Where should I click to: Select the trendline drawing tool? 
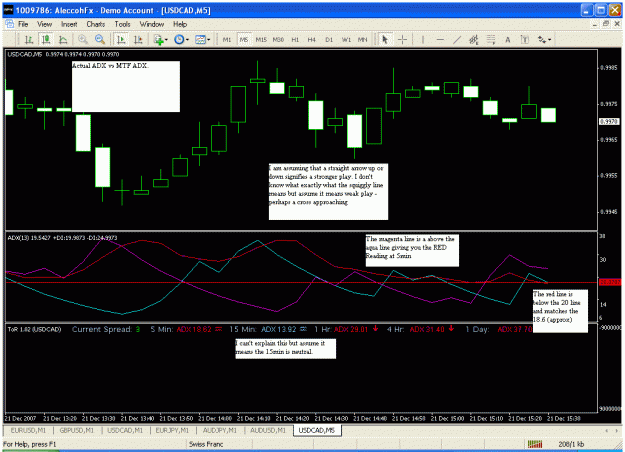point(457,39)
